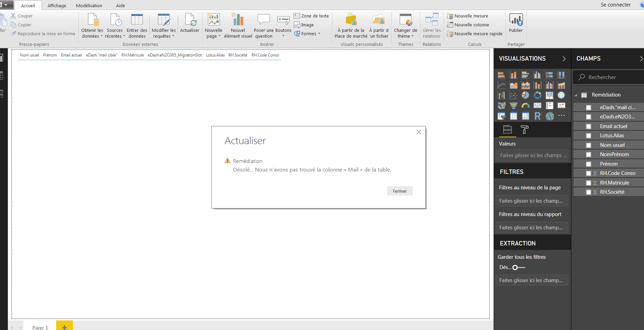Check the RH.Société field box
Viewport: 644px width, 330px height.
[x=589, y=192]
